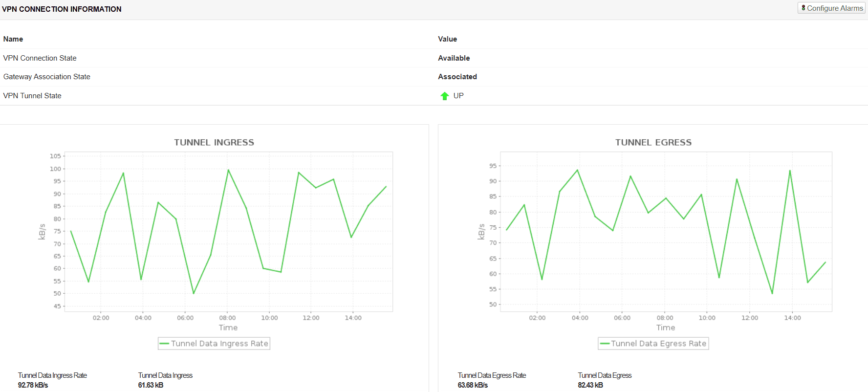Click the green up arrow tunnel status icon
This screenshot has width=868, height=392.
[x=444, y=96]
